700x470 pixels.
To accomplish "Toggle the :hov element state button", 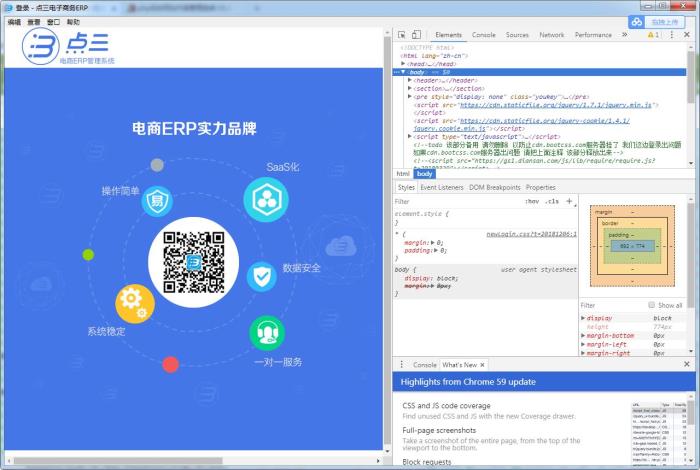I will tap(532, 202).
